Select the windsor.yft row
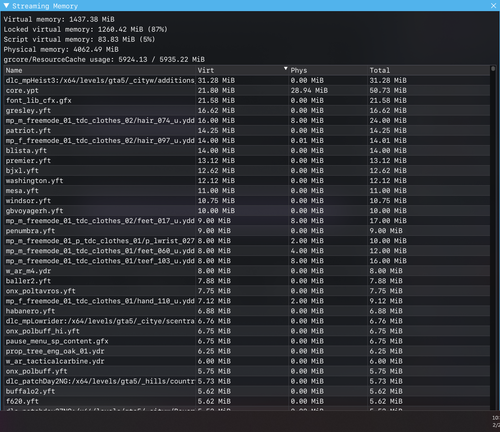 tap(247, 201)
